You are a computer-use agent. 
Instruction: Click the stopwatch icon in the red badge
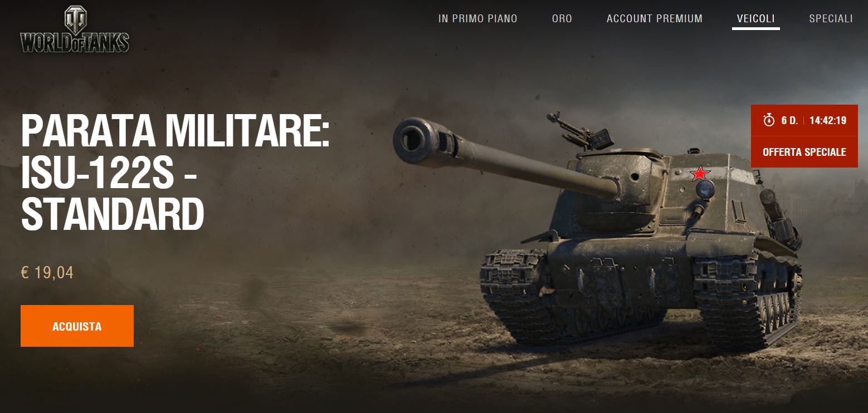click(x=769, y=120)
